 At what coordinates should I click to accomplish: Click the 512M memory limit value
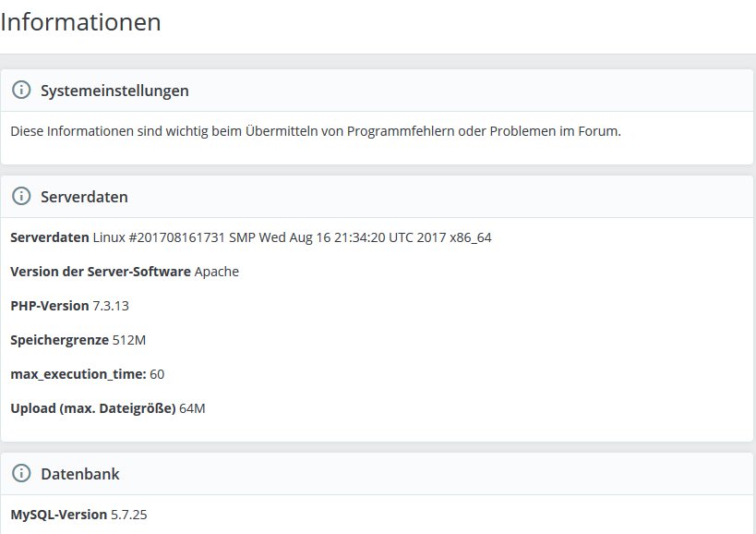129,340
